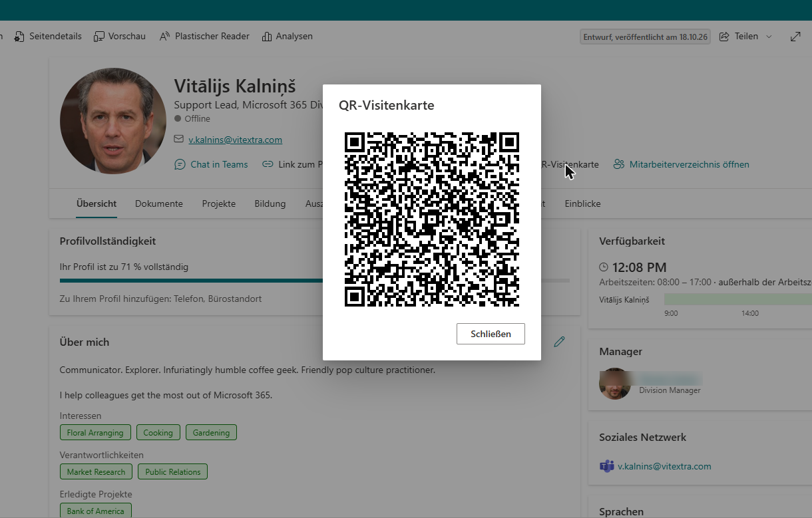Open v.kalnins@vitextra.com in Soziales Netzwerk
Viewport: 812px width, 518px height.
pos(664,466)
